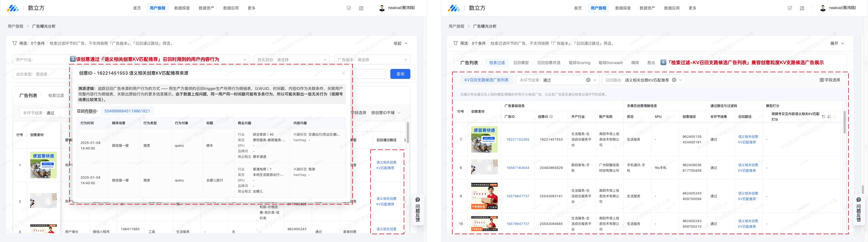Open the 优化目标 dropdown
Image resolution: width=868 pixels, height=242 pixels.
(292, 60)
